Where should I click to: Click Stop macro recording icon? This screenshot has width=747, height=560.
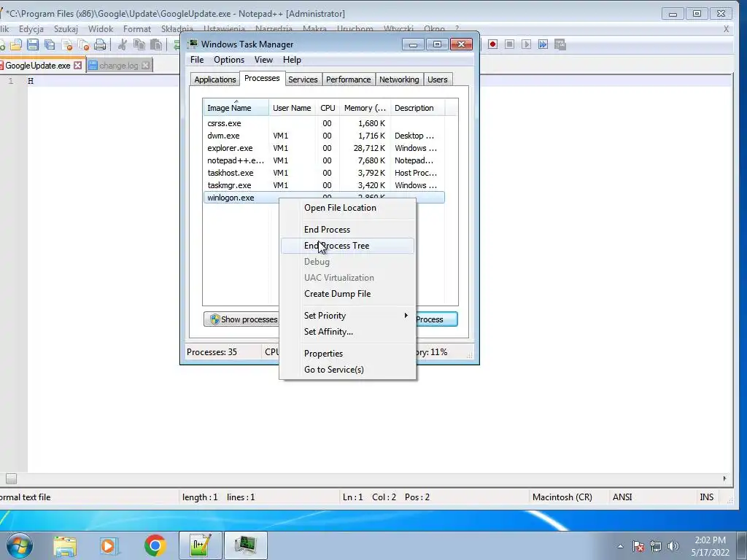tap(509, 44)
